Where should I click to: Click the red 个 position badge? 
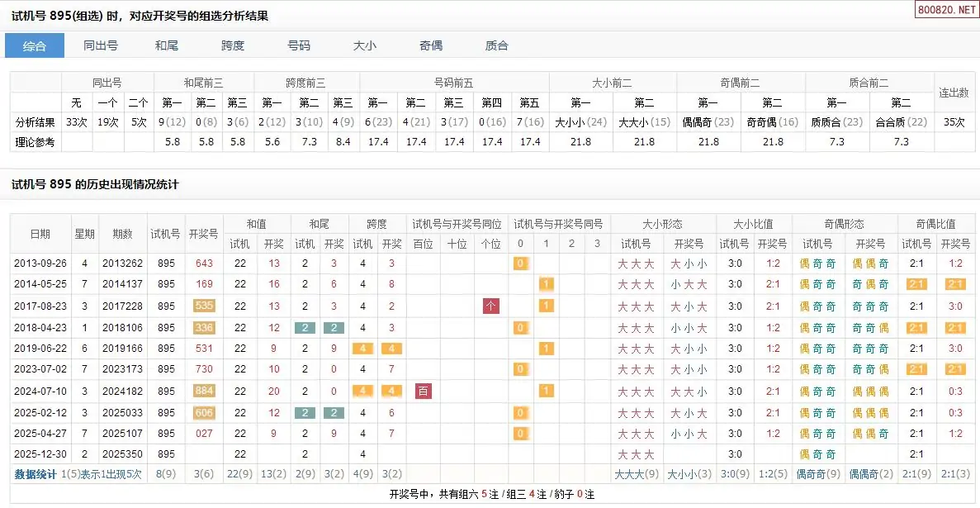click(491, 306)
